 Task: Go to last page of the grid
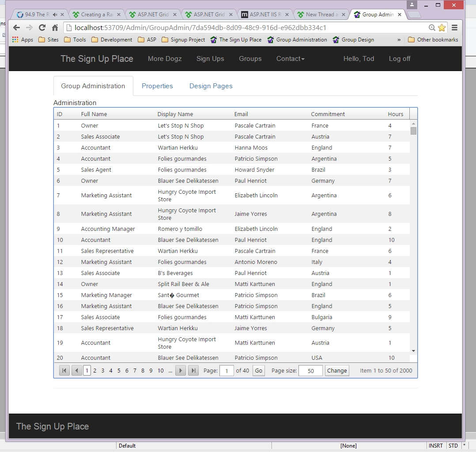[x=193, y=371]
